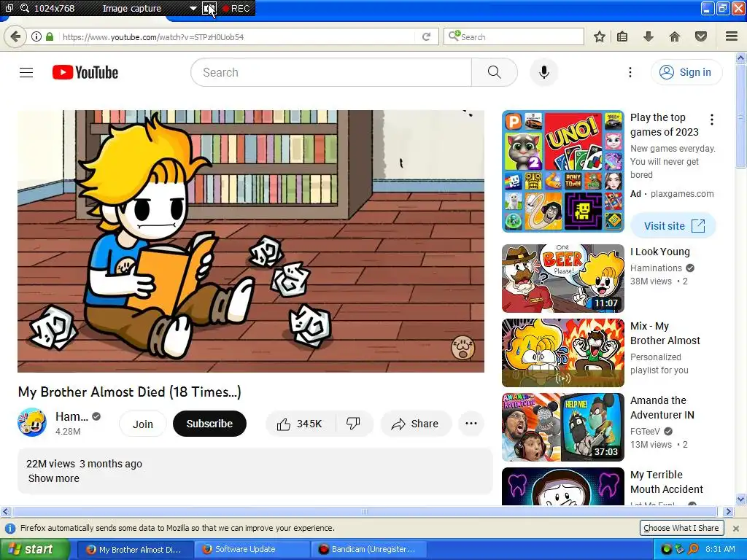Open ad options three-dot menu
The image size is (747, 560).
pos(712,120)
